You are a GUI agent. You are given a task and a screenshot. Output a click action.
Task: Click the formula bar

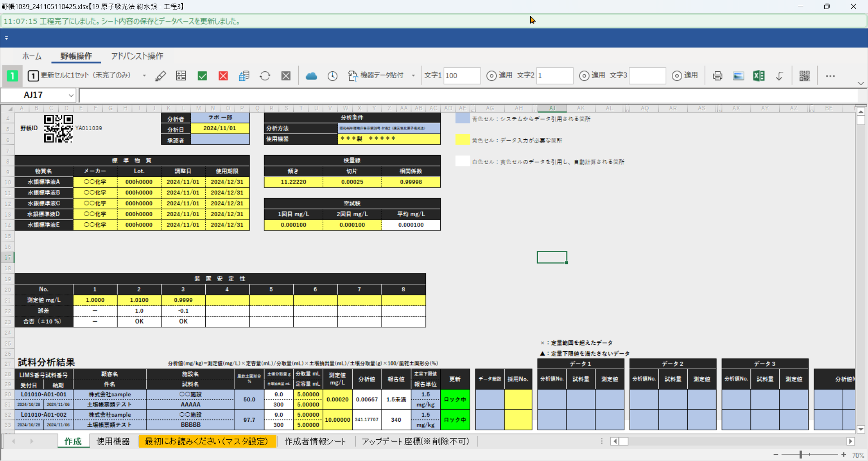pyautogui.click(x=468, y=95)
